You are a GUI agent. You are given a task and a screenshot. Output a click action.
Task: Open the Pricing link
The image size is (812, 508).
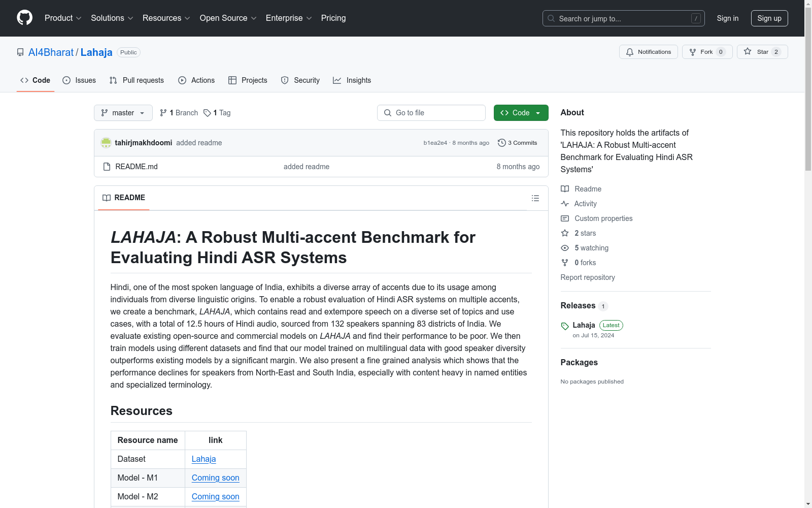pyautogui.click(x=333, y=18)
